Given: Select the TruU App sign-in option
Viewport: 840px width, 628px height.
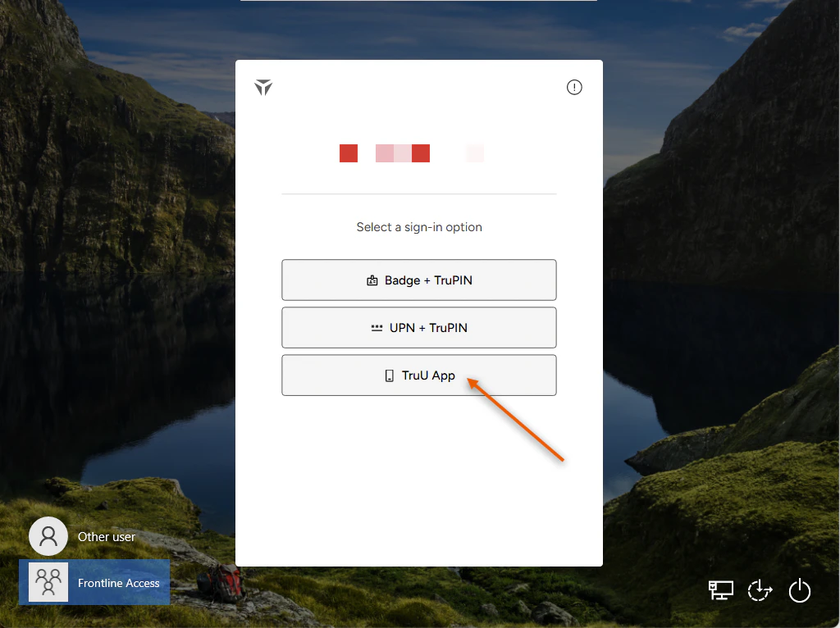Looking at the screenshot, I should (419, 375).
